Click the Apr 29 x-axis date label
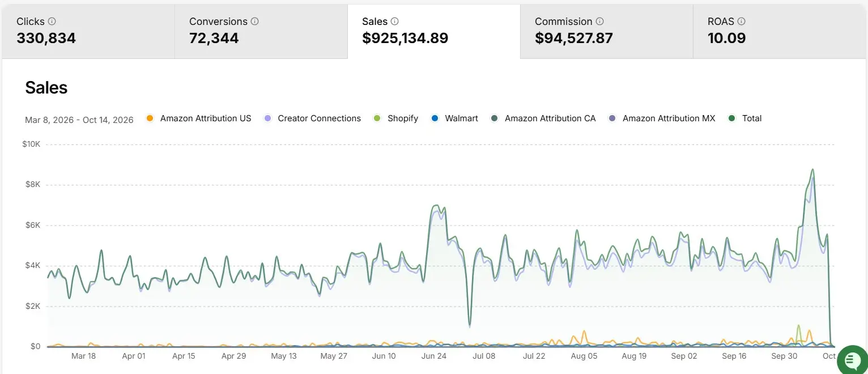This screenshot has width=868, height=374. tap(233, 356)
